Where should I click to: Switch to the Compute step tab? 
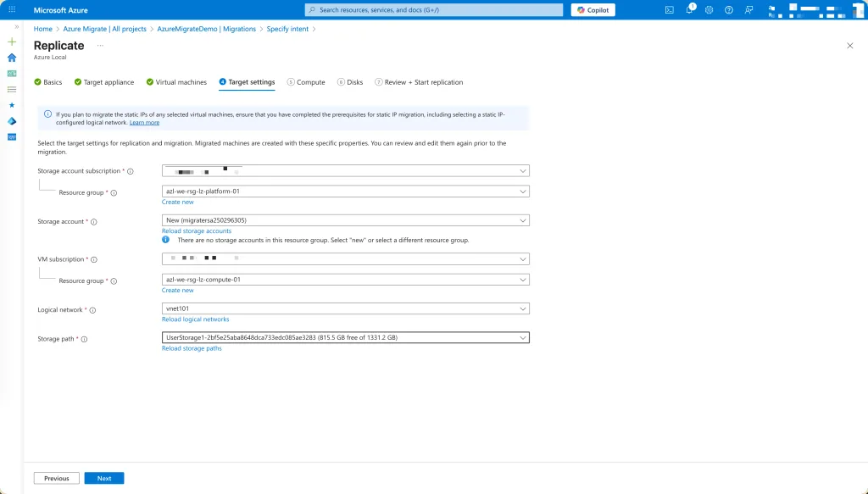click(306, 82)
